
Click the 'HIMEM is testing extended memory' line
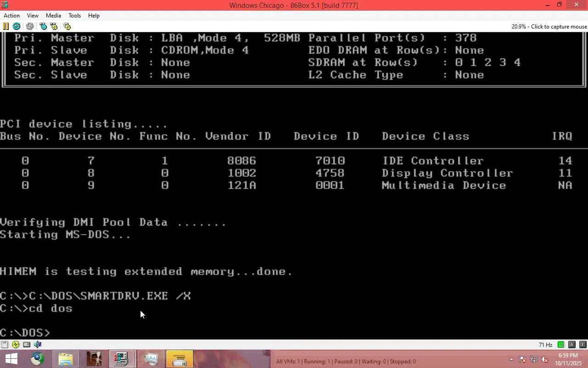[x=146, y=271]
